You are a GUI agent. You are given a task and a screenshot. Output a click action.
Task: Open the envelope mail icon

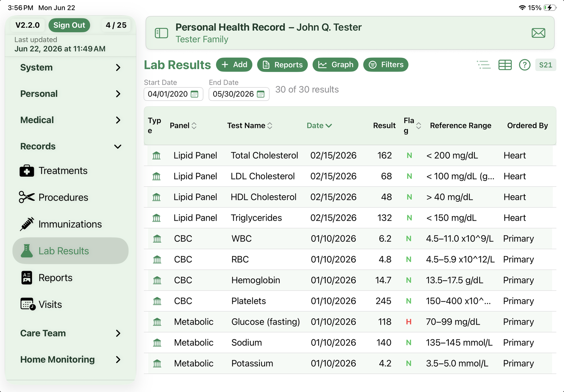click(x=538, y=33)
